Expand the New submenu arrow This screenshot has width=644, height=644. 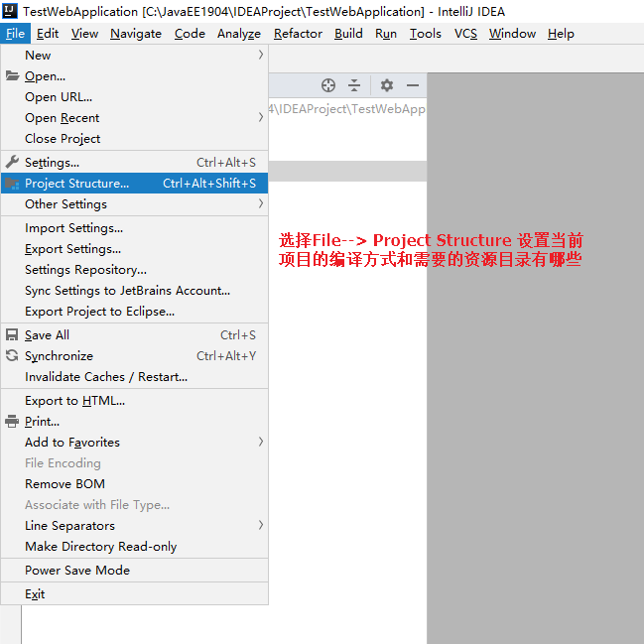coord(261,55)
